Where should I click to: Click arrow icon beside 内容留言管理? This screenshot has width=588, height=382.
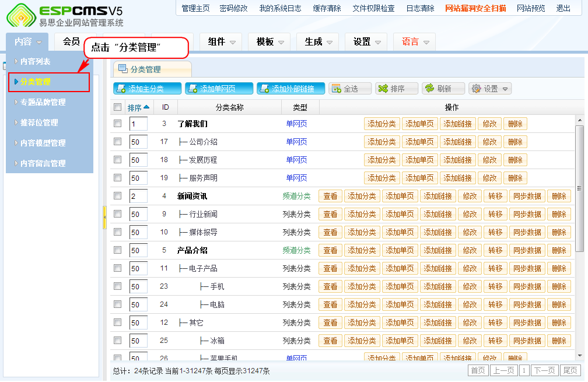coord(16,163)
